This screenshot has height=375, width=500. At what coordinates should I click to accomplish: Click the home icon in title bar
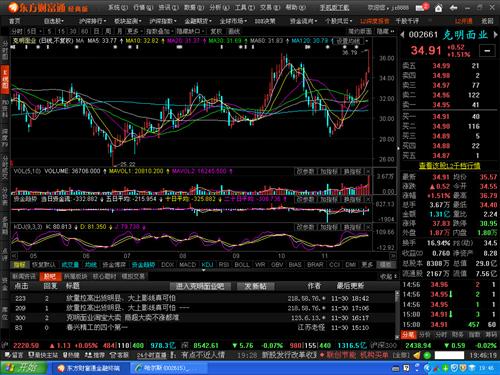(438, 8)
